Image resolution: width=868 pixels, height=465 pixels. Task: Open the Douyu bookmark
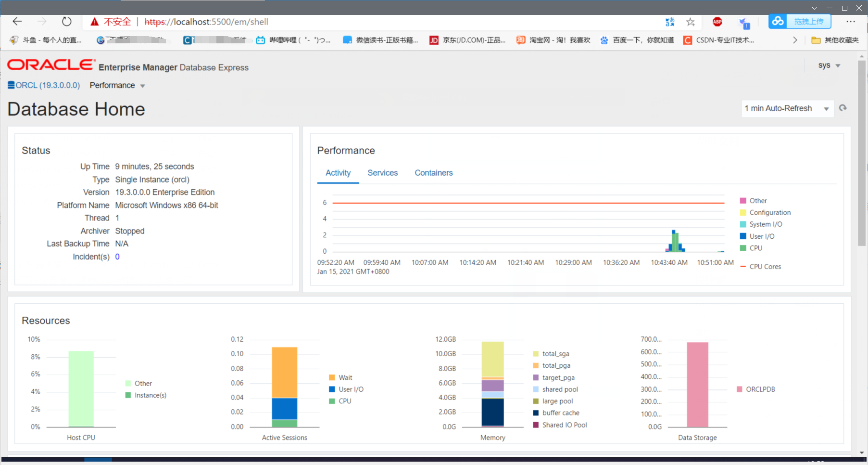pos(46,40)
